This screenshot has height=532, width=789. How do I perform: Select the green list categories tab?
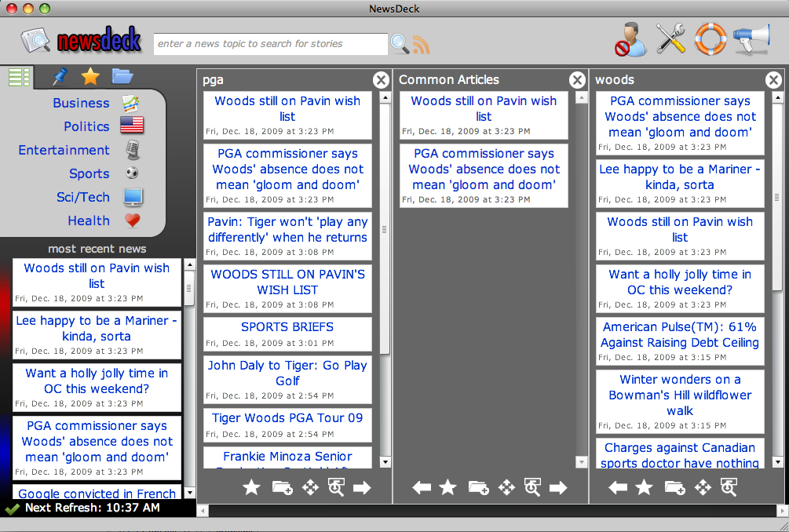click(x=19, y=77)
